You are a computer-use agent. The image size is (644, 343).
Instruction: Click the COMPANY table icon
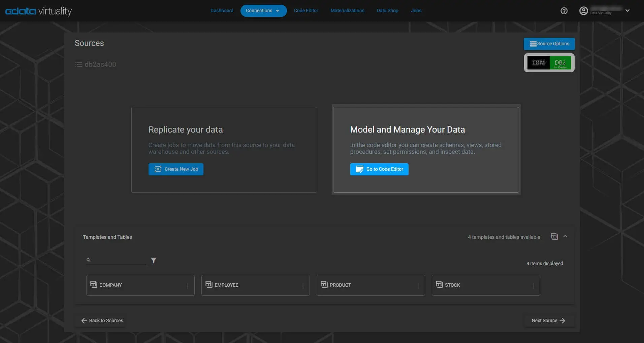(x=94, y=284)
